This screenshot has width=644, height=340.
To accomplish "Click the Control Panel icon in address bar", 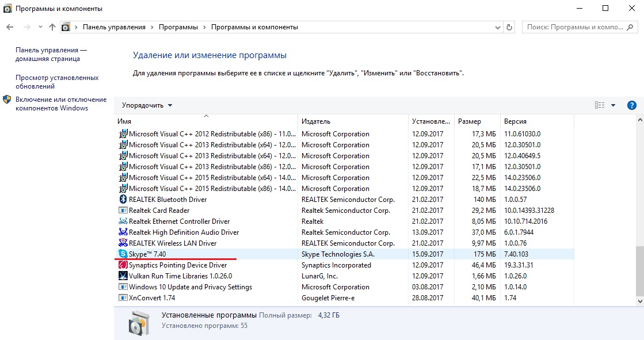I will coord(66,27).
